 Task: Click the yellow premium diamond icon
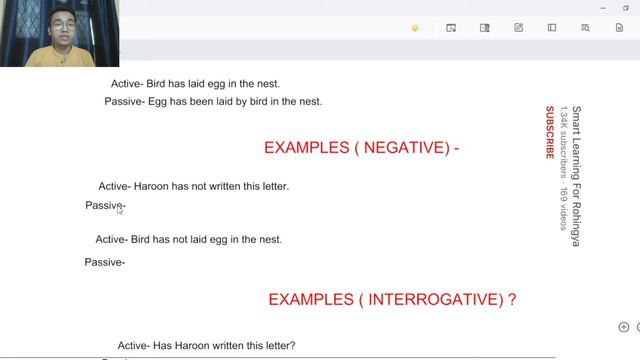pyautogui.click(x=415, y=28)
